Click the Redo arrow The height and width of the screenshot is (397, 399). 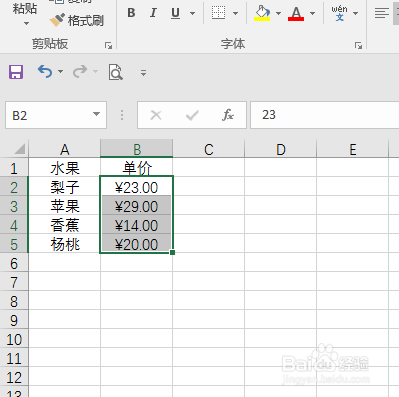[80, 71]
